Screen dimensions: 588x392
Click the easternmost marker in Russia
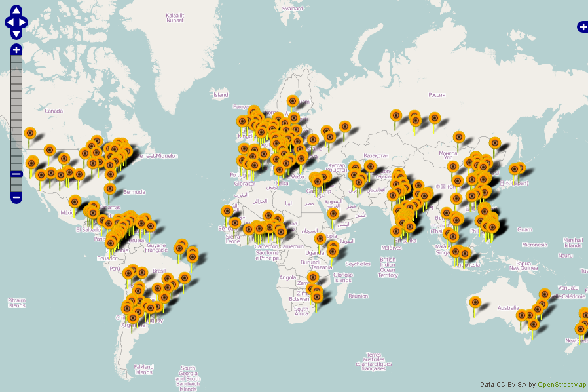435,118
